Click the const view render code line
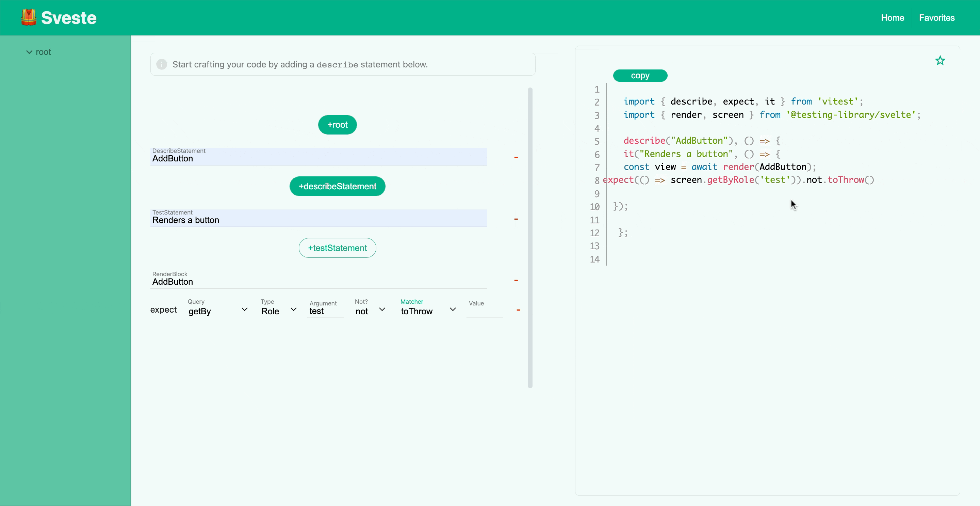This screenshot has height=506, width=980. (x=720, y=167)
